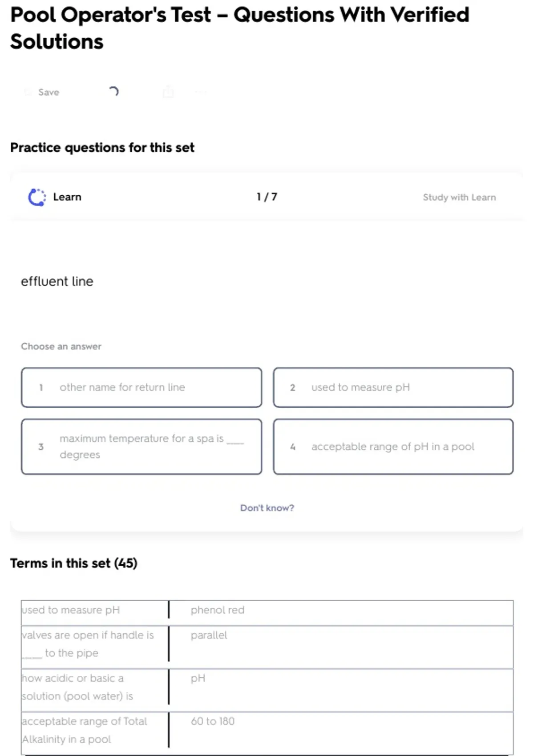The image size is (534, 756).
Task: Click the loading spinner icon beside Save
Action: tap(114, 92)
